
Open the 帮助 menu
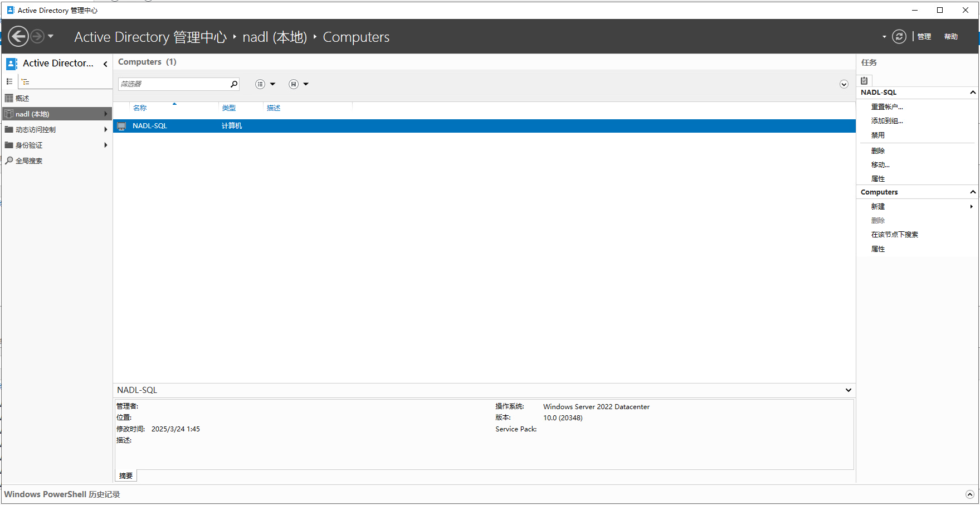951,37
